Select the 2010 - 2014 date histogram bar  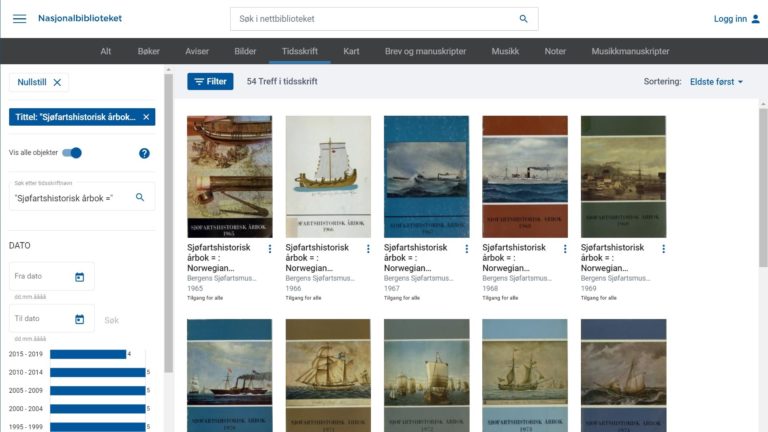pyautogui.click(x=97, y=372)
